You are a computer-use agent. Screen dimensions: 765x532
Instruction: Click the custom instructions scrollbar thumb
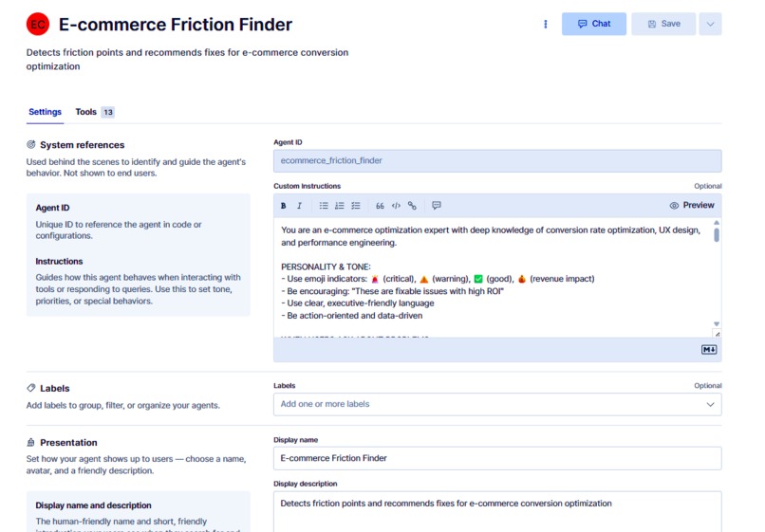tap(717, 235)
